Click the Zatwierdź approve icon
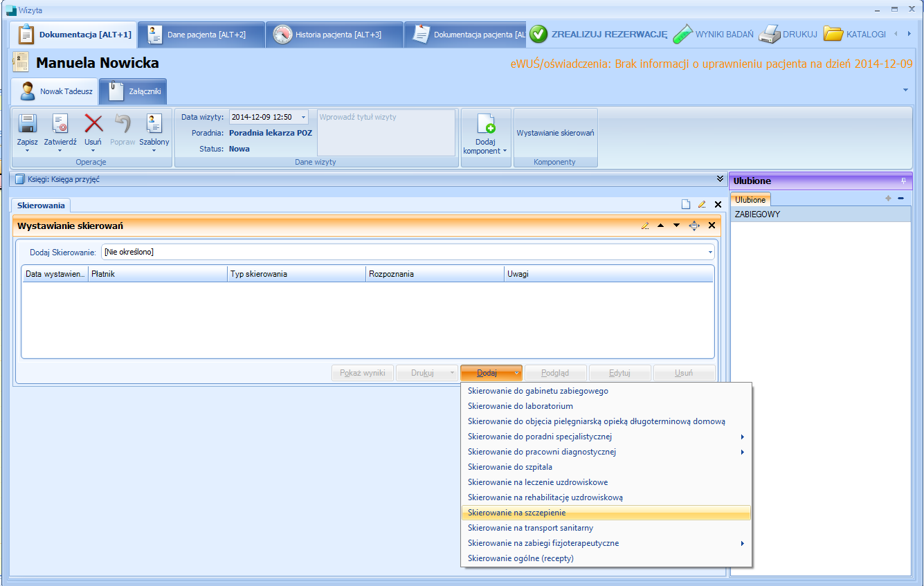 (60, 124)
